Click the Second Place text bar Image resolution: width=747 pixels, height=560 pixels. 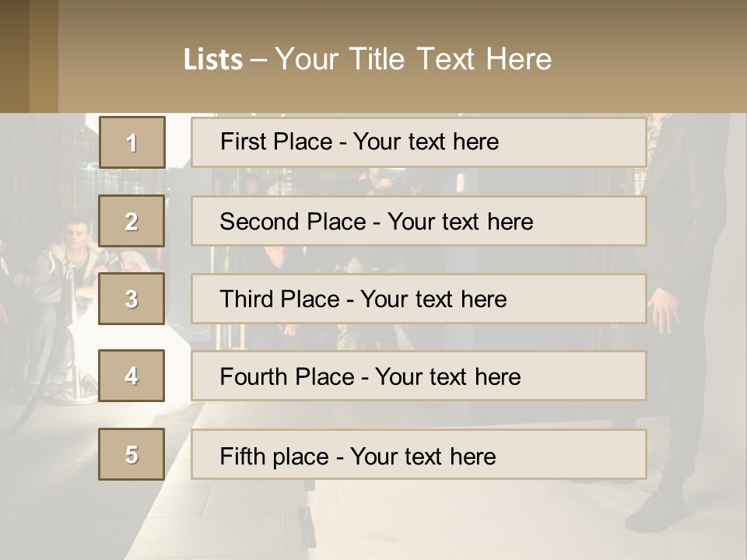tap(419, 221)
